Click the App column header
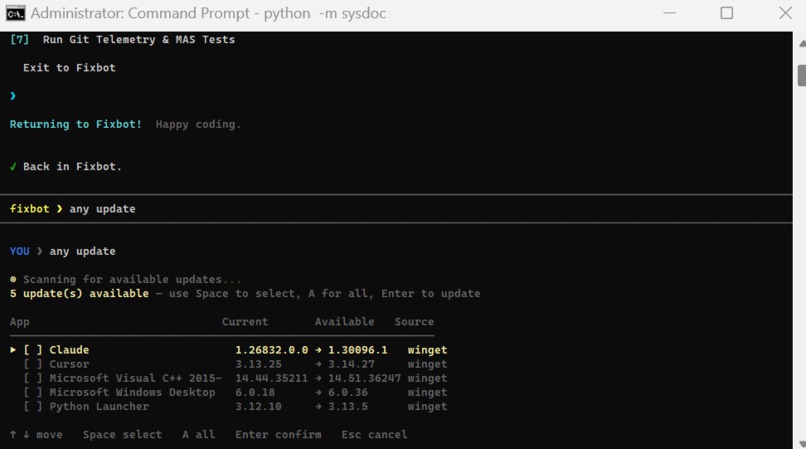Viewport: 806px width, 449px height. 20,322
